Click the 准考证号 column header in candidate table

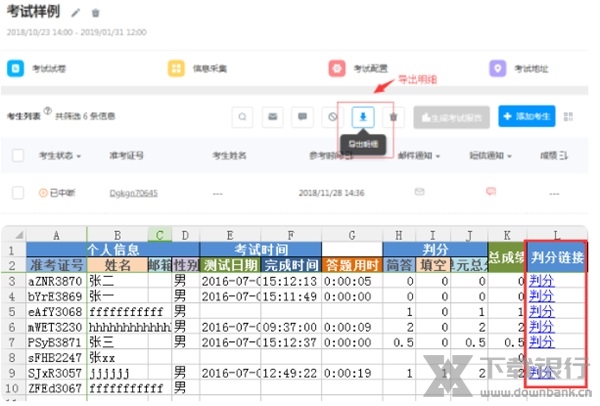click(x=127, y=156)
